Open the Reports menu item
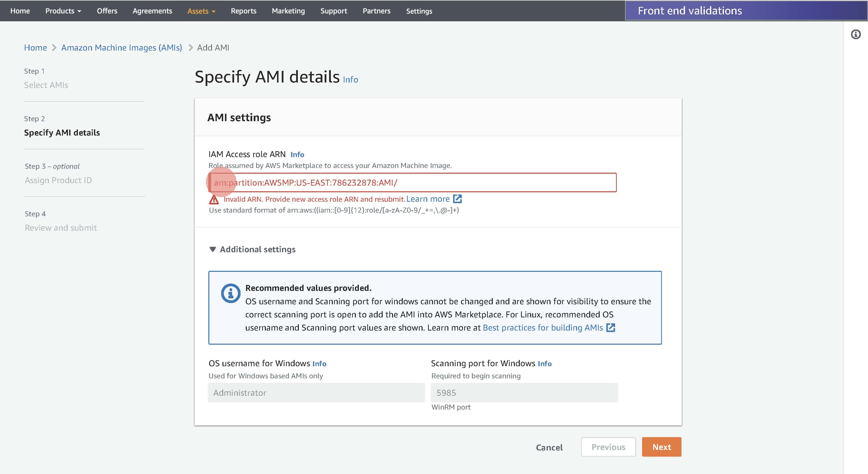The width and height of the screenshot is (868, 474). [x=243, y=11]
